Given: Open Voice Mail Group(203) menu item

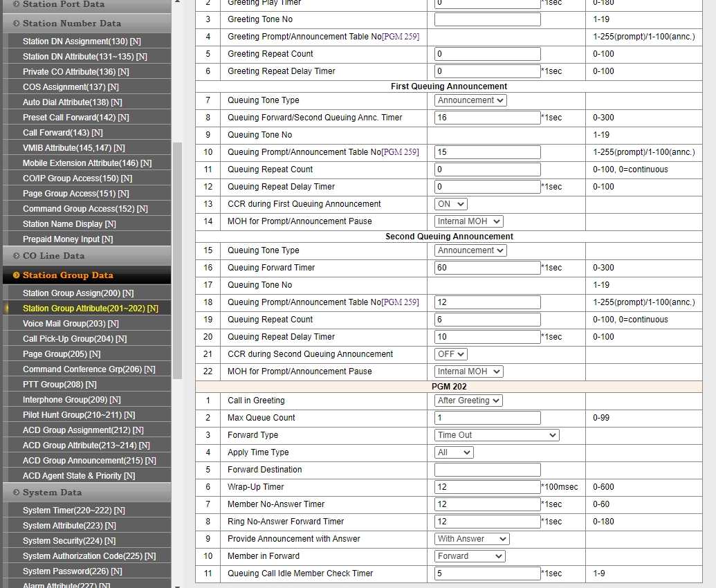Looking at the screenshot, I should pyautogui.click(x=71, y=324).
